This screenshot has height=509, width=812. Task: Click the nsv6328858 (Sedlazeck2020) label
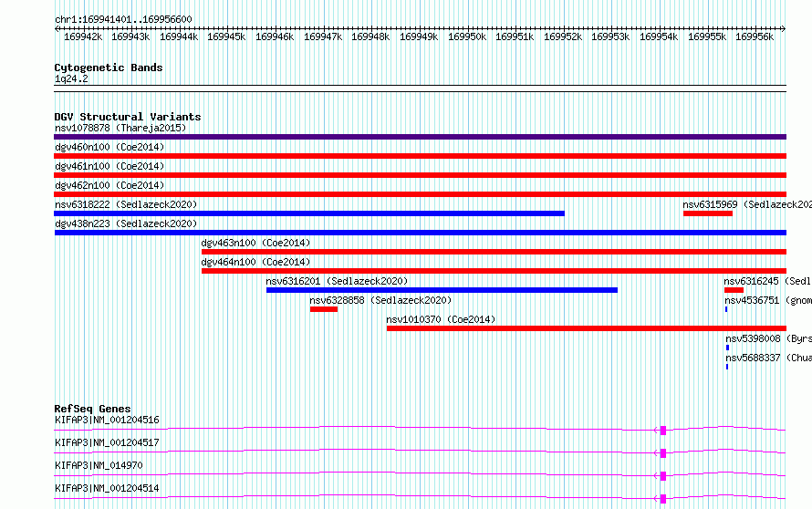click(380, 300)
